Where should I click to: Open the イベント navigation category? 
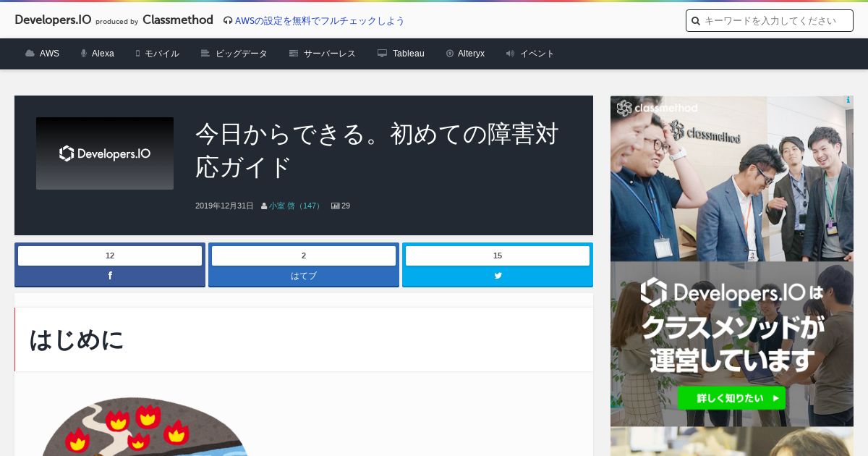coord(537,54)
